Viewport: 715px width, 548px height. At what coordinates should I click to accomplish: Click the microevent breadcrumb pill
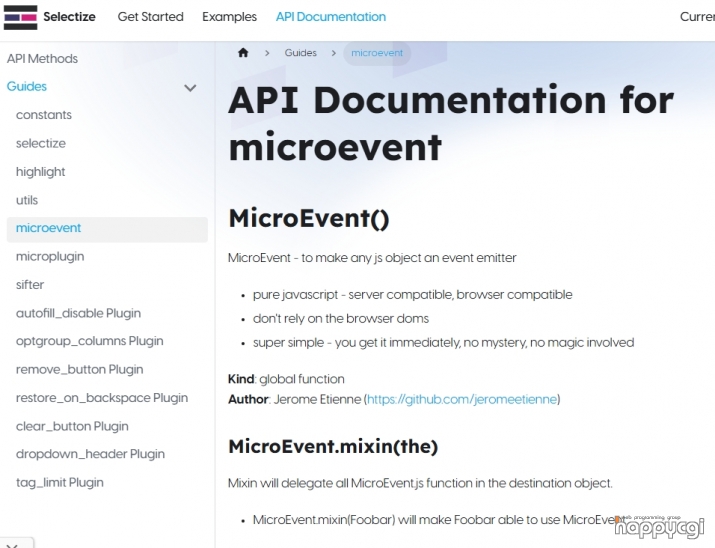pos(377,53)
